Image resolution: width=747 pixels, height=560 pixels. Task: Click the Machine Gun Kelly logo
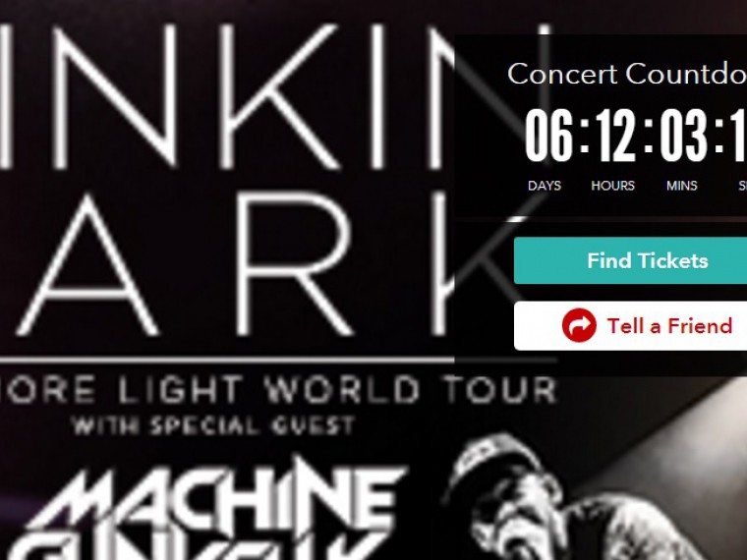(209, 509)
